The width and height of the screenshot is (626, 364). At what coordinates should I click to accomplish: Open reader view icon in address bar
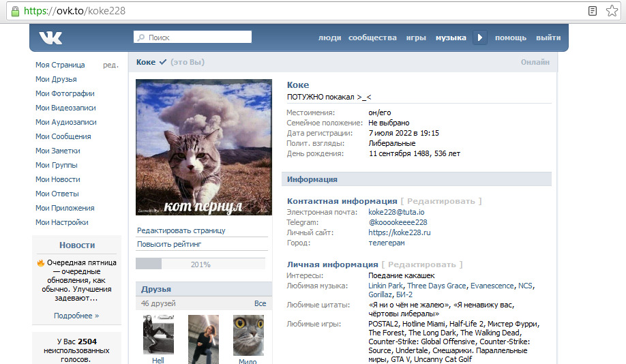[593, 11]
